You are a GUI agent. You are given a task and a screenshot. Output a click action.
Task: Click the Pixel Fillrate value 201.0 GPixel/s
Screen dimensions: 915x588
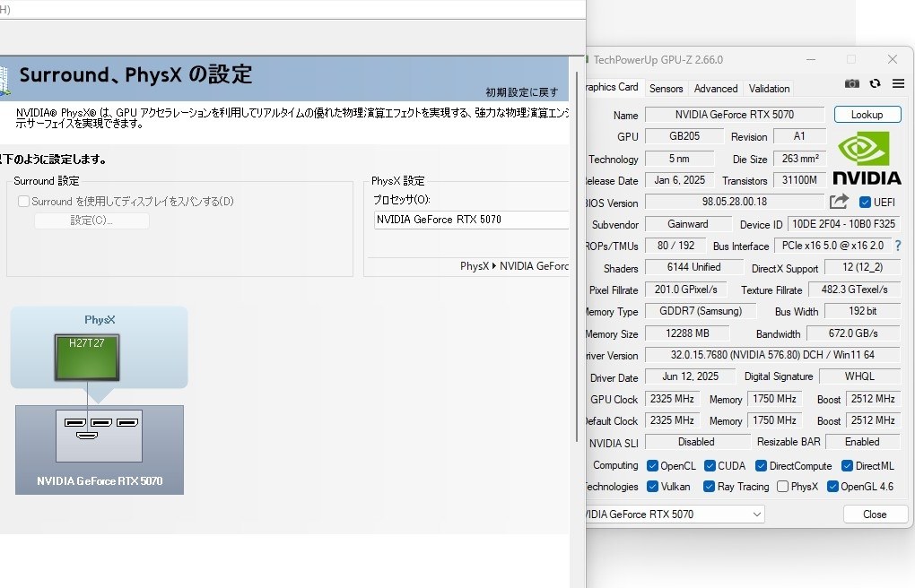(x=685, y=290)
